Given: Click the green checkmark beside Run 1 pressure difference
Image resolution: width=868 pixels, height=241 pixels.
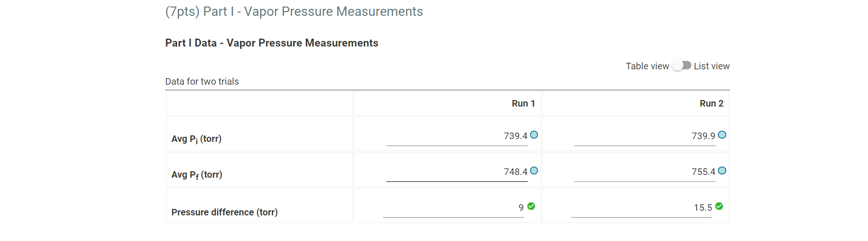Looking at the screenshot, I should point(531,206).
